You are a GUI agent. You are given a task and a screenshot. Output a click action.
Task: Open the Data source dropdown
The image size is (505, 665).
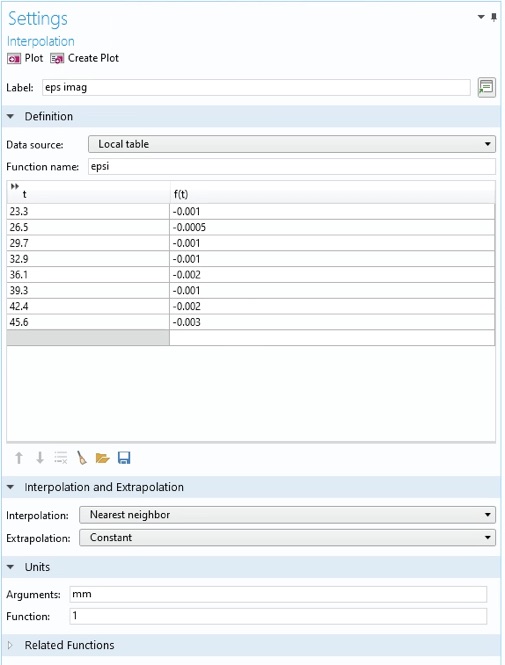pos(292,144)
